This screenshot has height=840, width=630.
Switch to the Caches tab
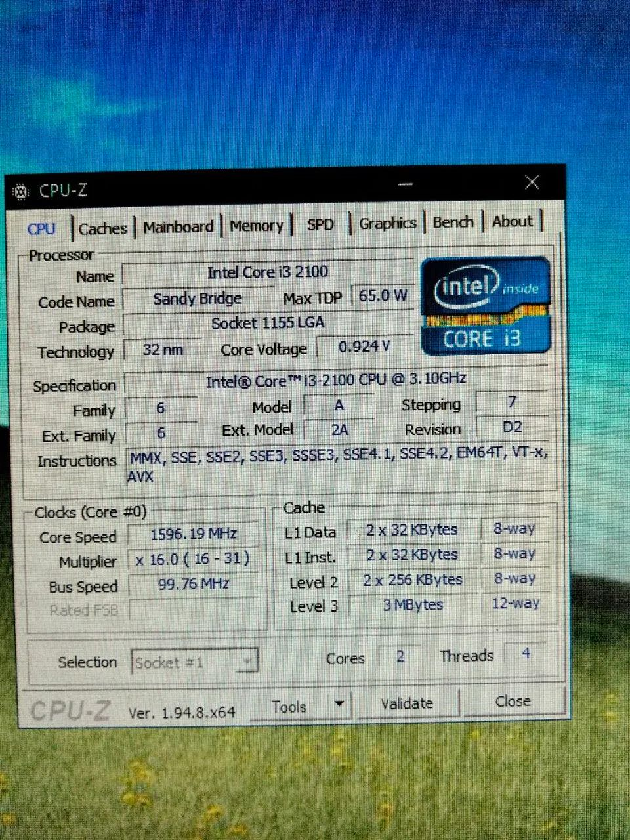(x=102, y=228)
